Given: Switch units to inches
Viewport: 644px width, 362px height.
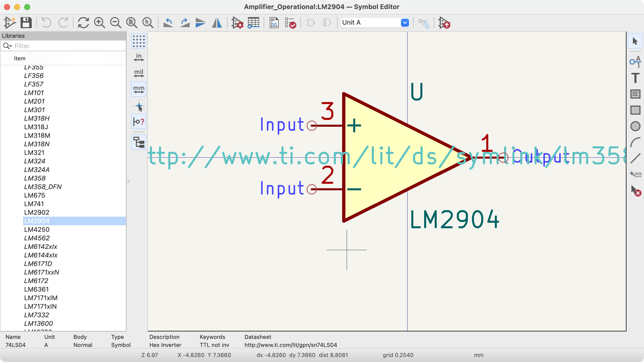Looking at the screenshot, I should [x=139, y=57].
